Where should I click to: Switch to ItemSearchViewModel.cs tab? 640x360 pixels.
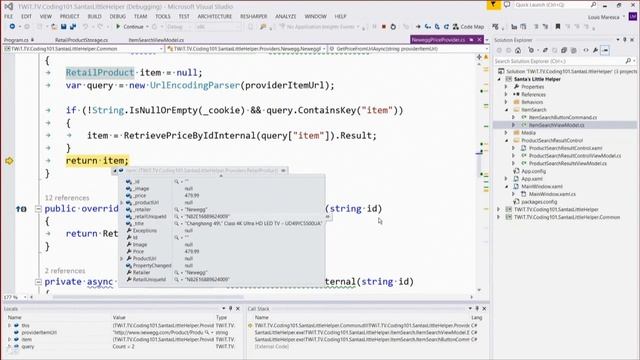pyautogui.click(x=156, y=40)
